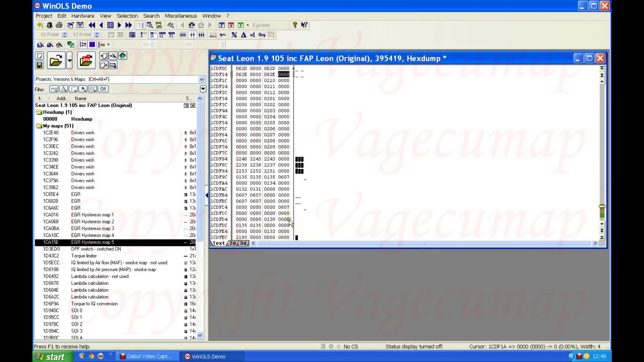Click the delta difference icon
Screen dimensions: 644x362
(x=244, y=35)
